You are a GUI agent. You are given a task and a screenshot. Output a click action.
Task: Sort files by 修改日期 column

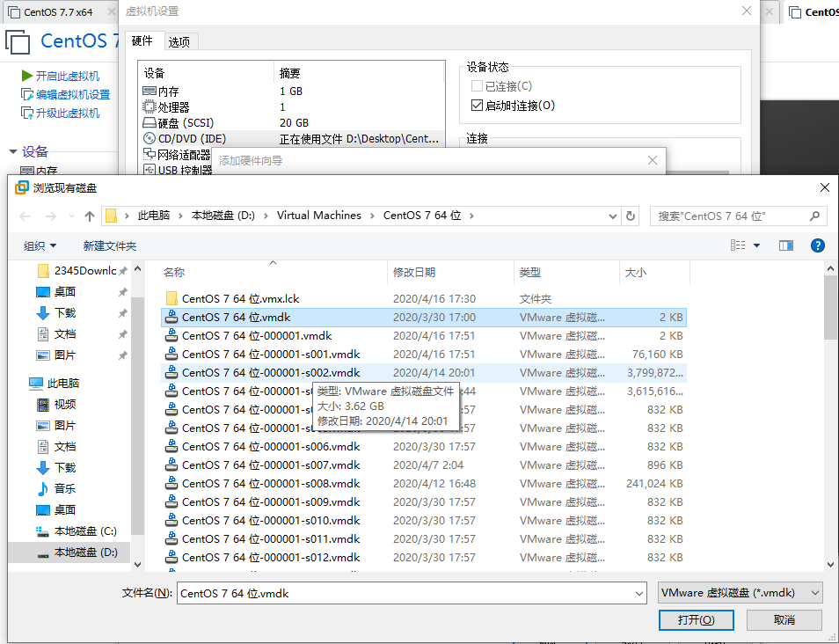(413, 273)
